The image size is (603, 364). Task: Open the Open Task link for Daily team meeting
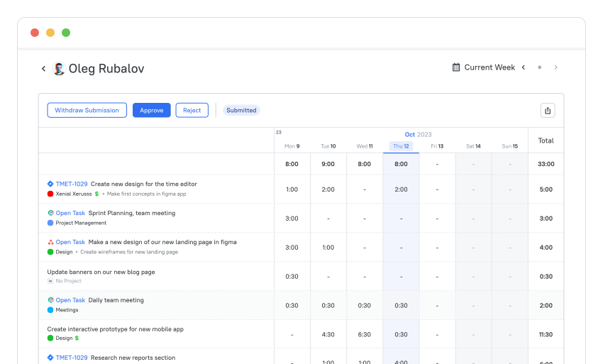click(70, 300)
